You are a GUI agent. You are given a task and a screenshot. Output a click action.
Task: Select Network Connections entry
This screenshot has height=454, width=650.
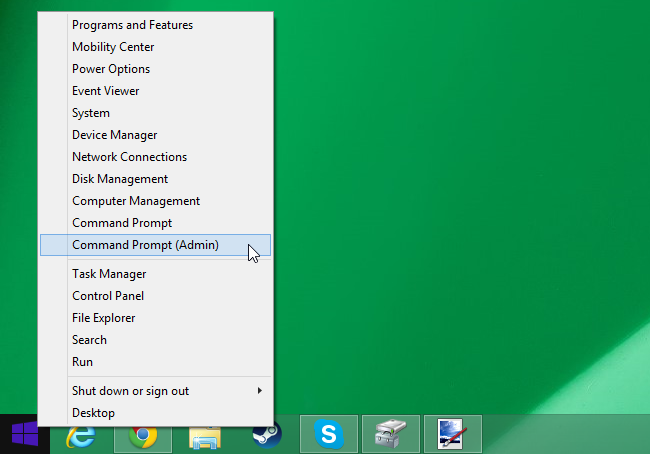(x=155, y=157)
